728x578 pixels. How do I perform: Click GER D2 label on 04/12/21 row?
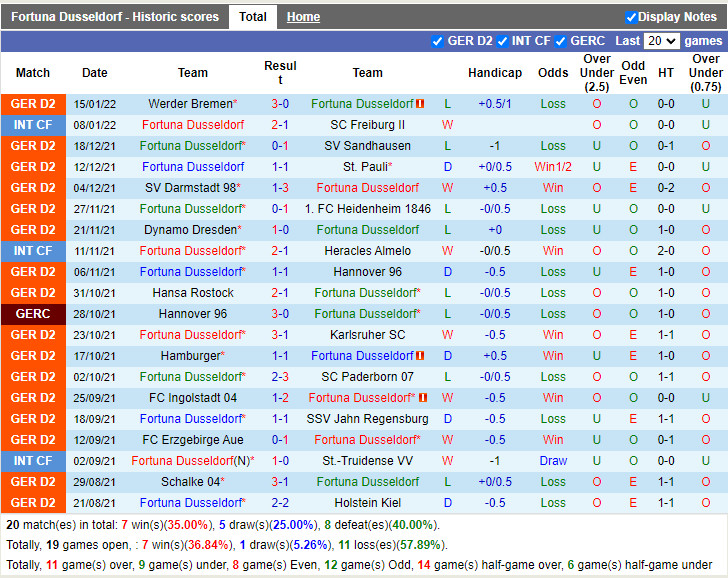pyautogui.click(x=33, y=188)
